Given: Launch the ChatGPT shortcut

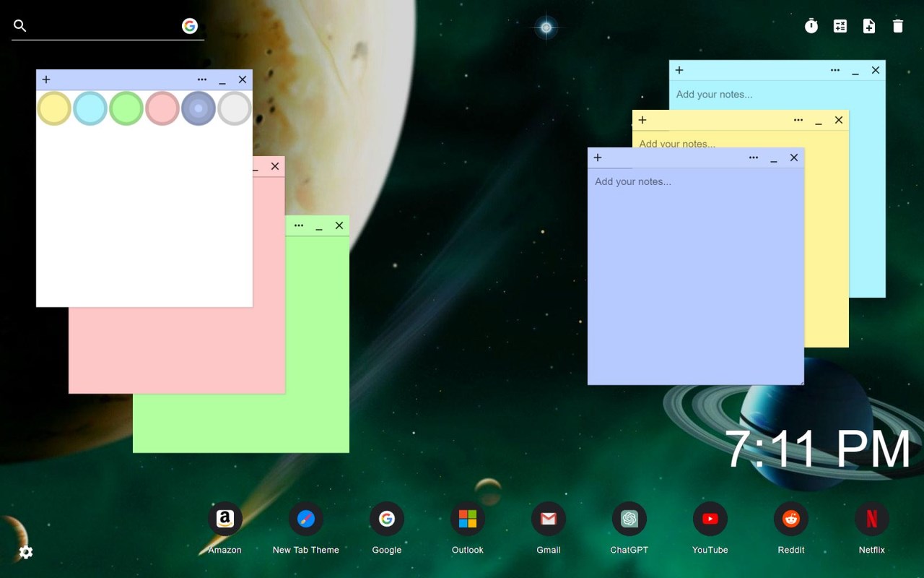Looking at the screenshot, I should [629, 519].
